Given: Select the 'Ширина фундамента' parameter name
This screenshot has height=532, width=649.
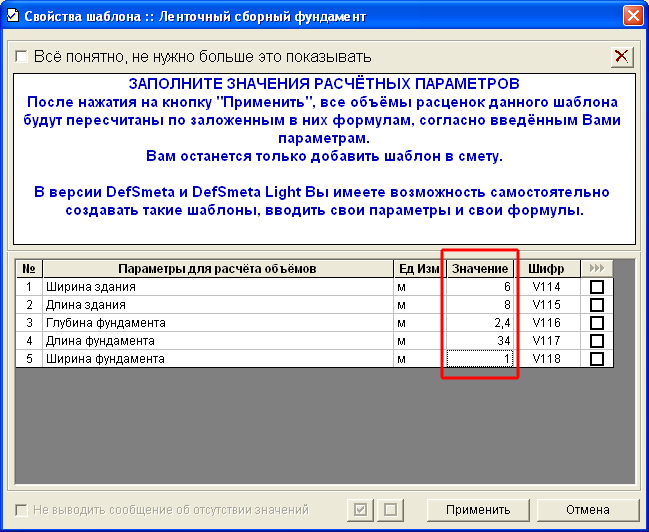Looking at the screenshot, I should [x=218, y=359].
